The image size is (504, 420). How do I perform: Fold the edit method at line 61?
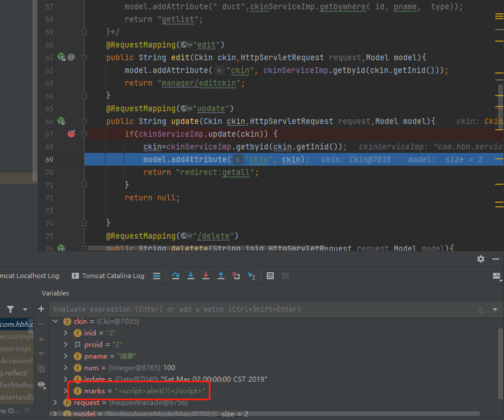click(84, 57)
